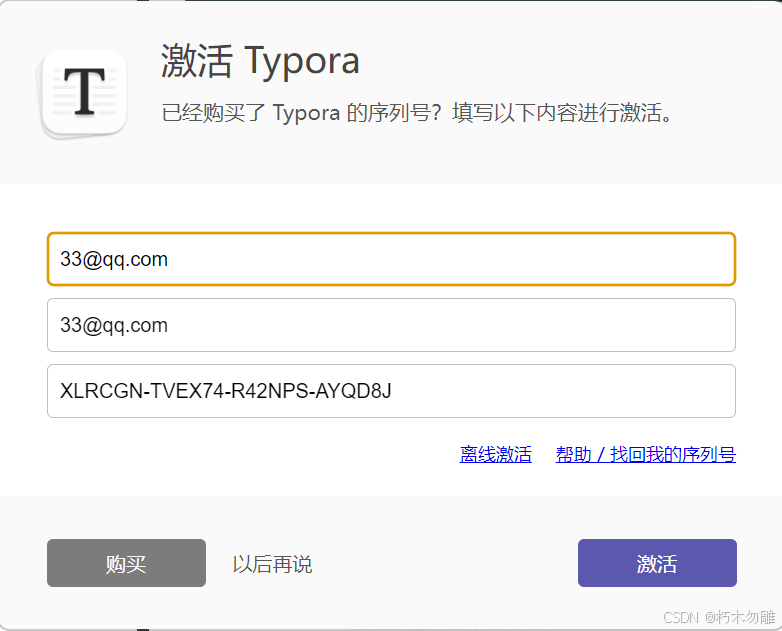Click the 激活 Typora heading text

coord(260,62)
